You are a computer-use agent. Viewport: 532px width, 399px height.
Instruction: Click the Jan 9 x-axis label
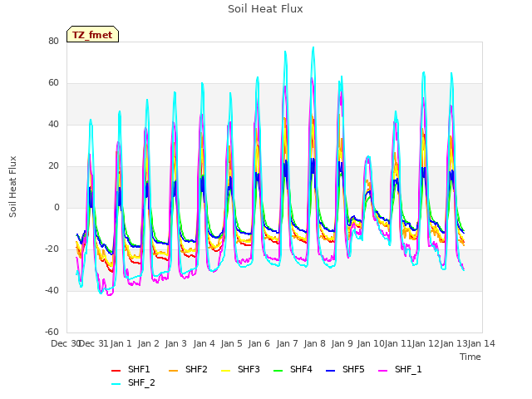pyautogui.click(x=342, y=343)
